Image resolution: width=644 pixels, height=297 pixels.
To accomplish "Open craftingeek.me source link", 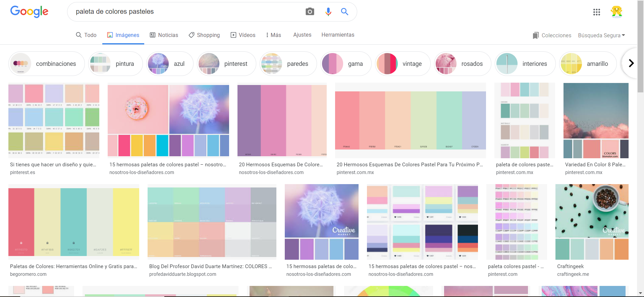I will tap(573, 274).
